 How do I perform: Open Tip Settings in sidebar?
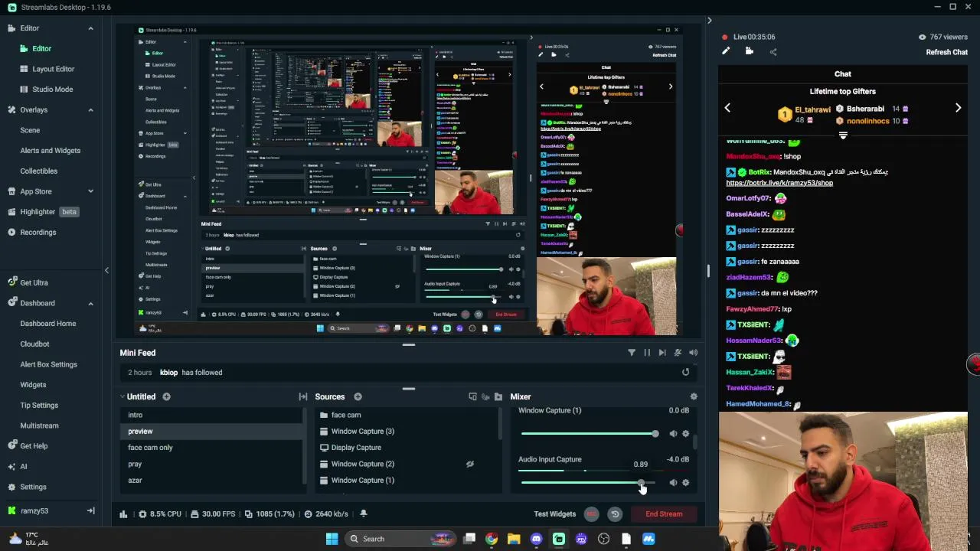click(x=39, y=406)
